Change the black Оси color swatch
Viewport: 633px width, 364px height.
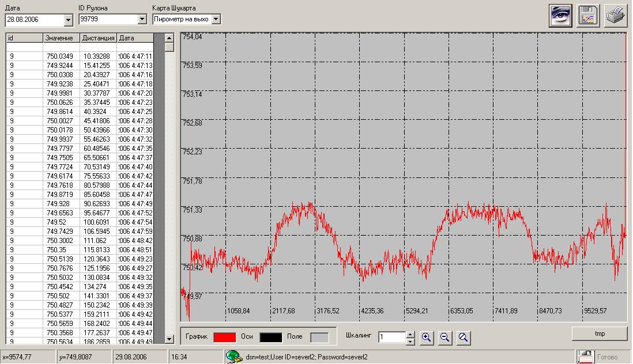coord(271,338)
